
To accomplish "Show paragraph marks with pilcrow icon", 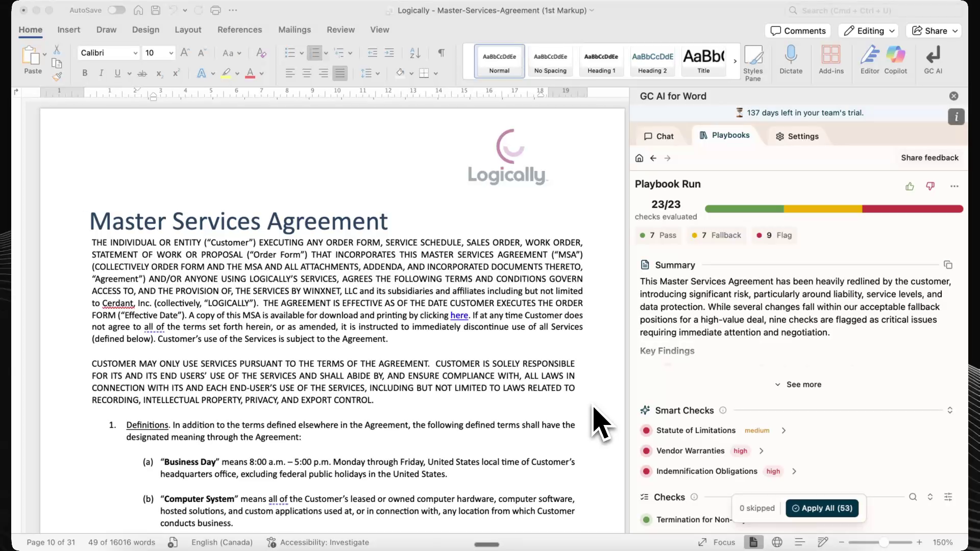I will 441,53.
